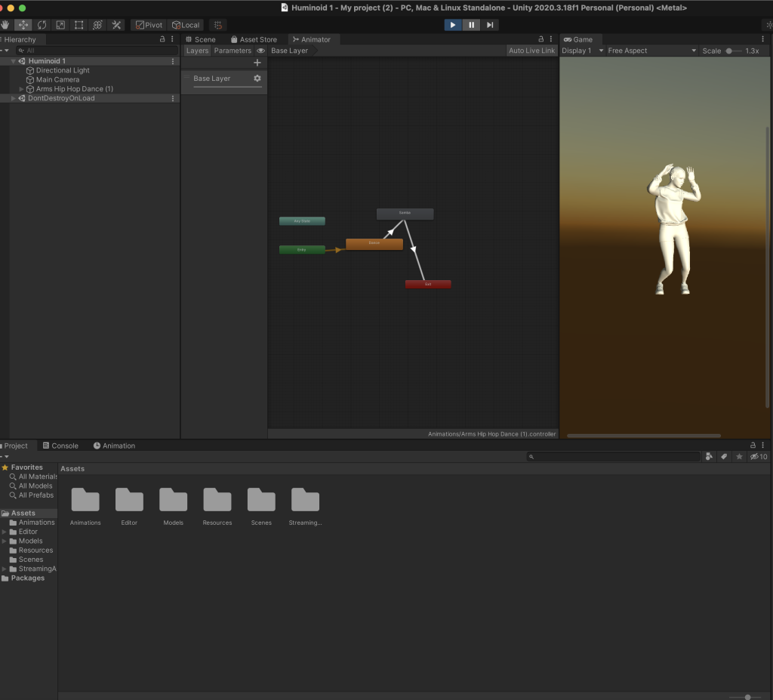Add a new animator layer with plus icon
Screen dimensions: 773x700
pos(257,63)
